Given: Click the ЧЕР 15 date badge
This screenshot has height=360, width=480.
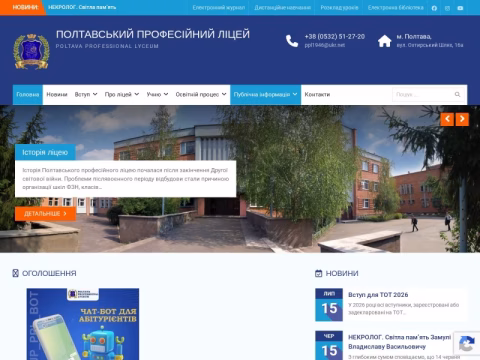Looking at the screenshot, I should pyautogui.click(x=329, y=345).
